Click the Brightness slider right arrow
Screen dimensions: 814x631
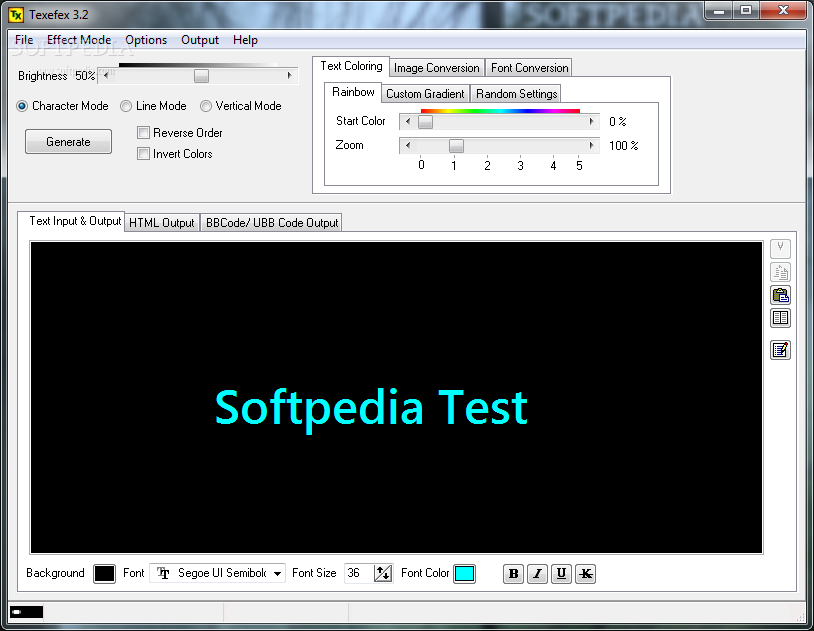pyautogui.click(x=289, y=76)
